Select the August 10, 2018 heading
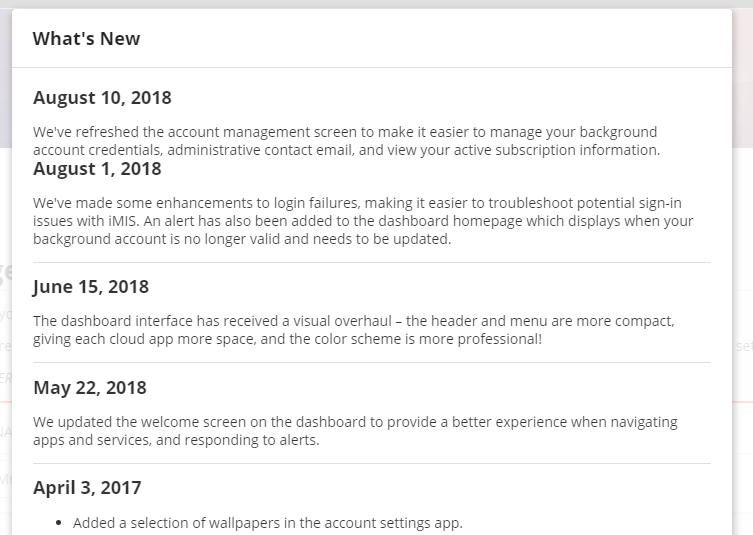 coord(102,98)
